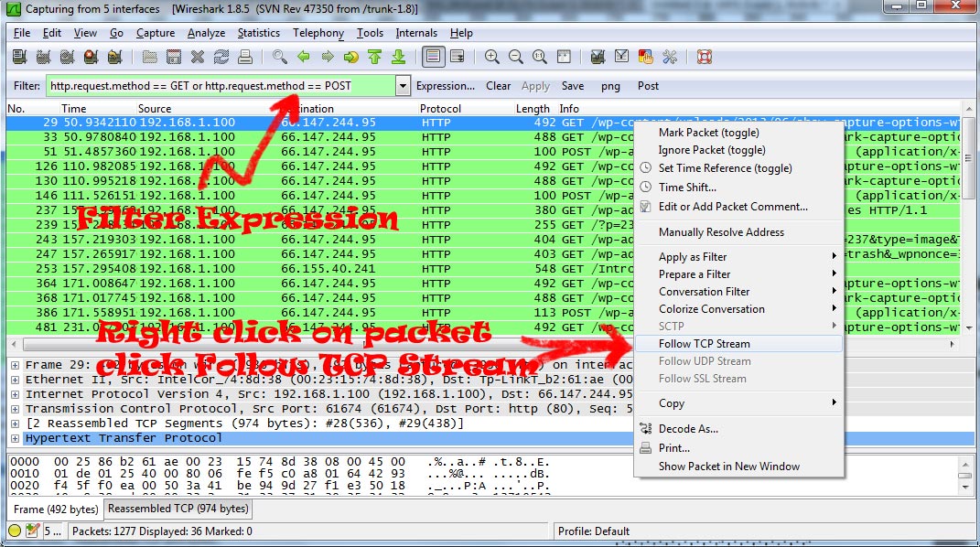
Task: Choose Ignore Packet (toggle) menu entry
Action: coord(712,150)
